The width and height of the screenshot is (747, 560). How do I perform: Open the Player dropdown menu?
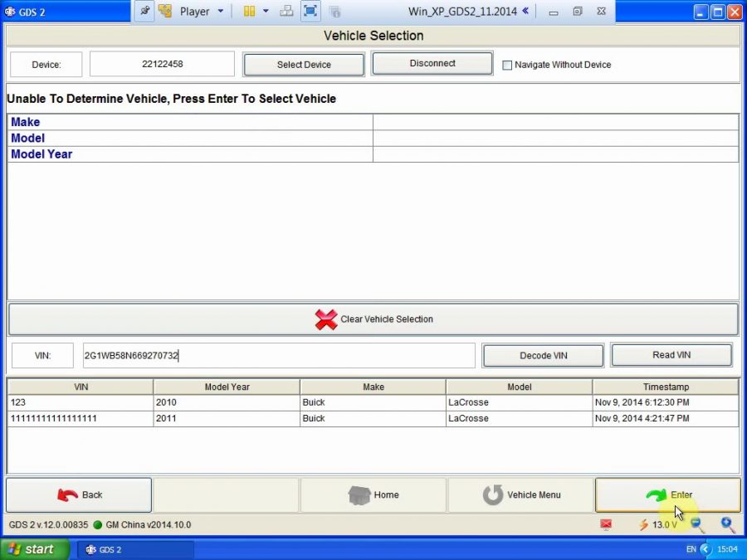click(x=220, y=11)
